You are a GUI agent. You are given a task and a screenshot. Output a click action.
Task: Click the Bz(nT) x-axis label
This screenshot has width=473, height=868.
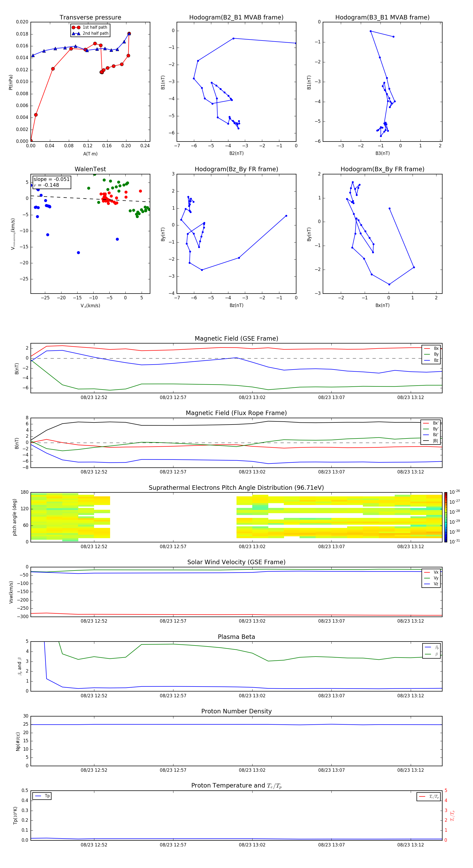(x=236, y=305)
